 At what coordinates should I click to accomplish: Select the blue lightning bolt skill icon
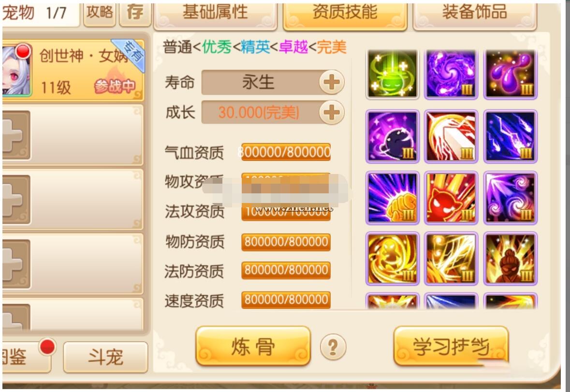click(x=511, y=136)
